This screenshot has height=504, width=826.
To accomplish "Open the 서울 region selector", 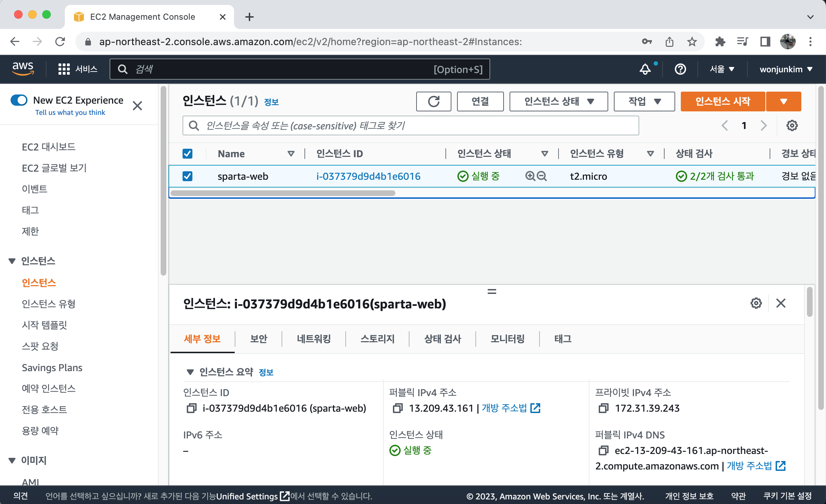I will (722, 69).
